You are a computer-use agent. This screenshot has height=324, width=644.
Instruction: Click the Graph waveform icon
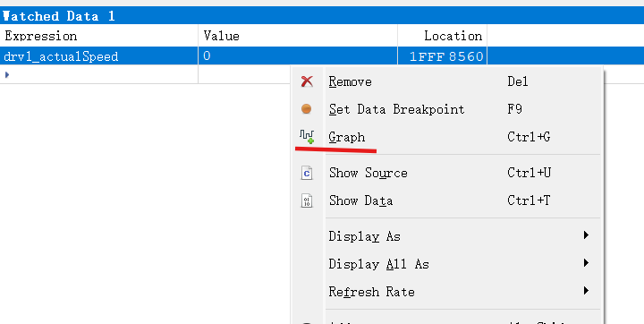point(307,137)
